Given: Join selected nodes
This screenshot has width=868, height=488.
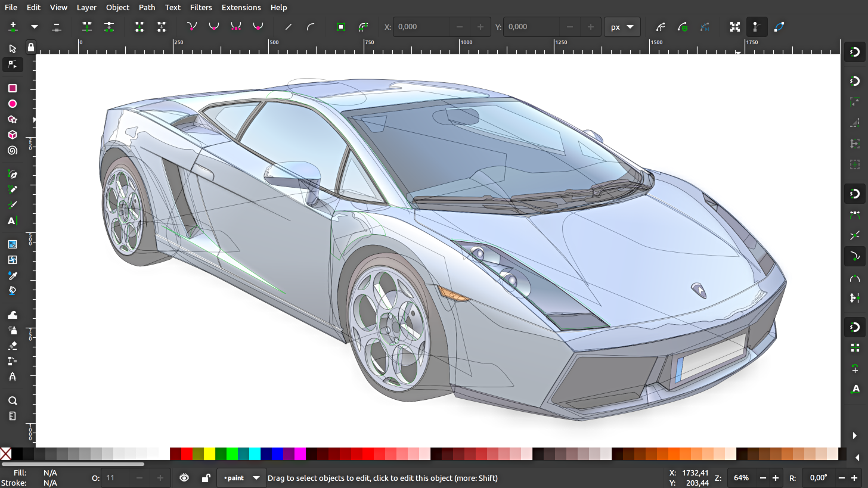Looking at the screenshot, I should coord(87,27).
